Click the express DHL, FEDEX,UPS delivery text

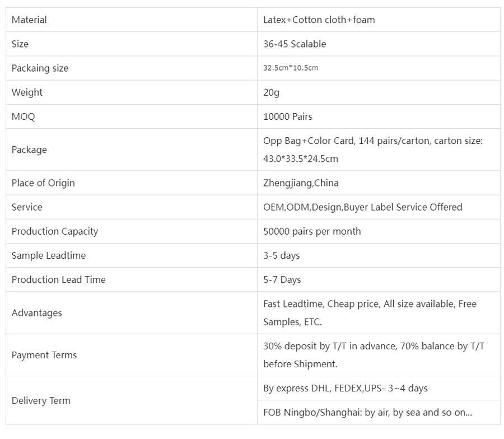pos(345,388)
